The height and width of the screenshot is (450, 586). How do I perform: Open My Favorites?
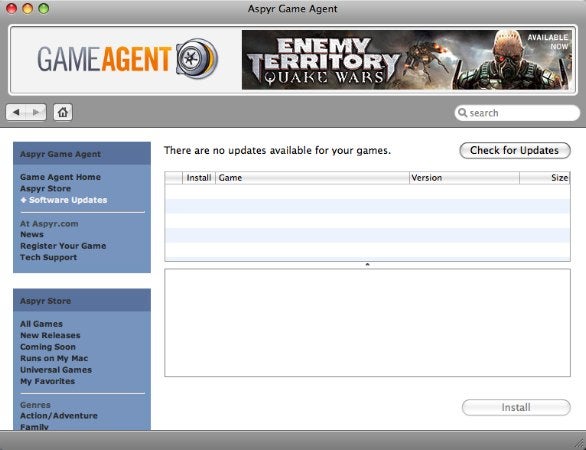pos(47,382)
